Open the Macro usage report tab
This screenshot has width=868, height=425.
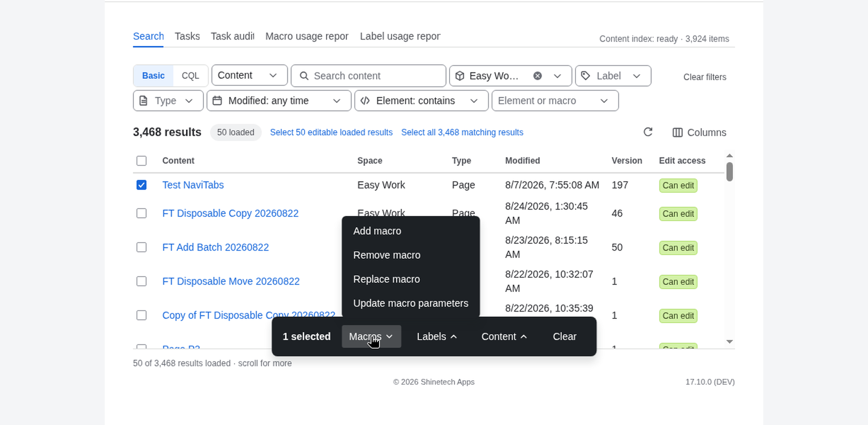(307, 36)
